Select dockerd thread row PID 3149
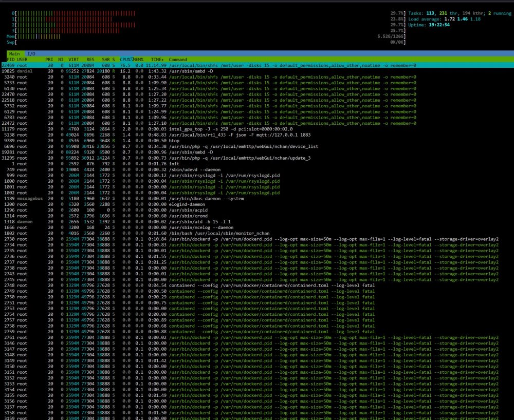Screen dimensions: 514x420 pyautogui.click(x=257, y=361)
